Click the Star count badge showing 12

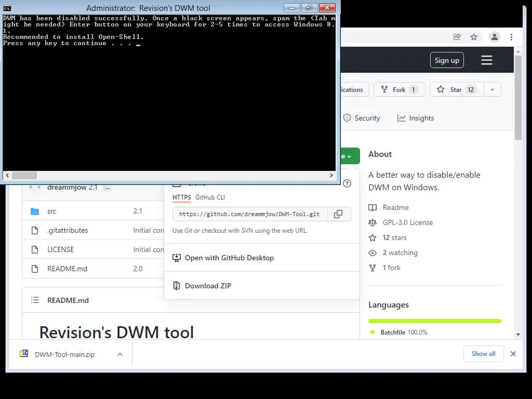click(471, 89)
